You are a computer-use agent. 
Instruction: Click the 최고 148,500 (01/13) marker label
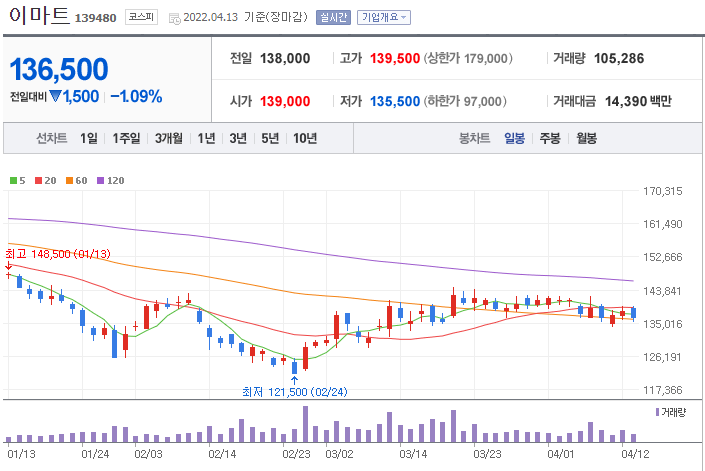(58, 254)
